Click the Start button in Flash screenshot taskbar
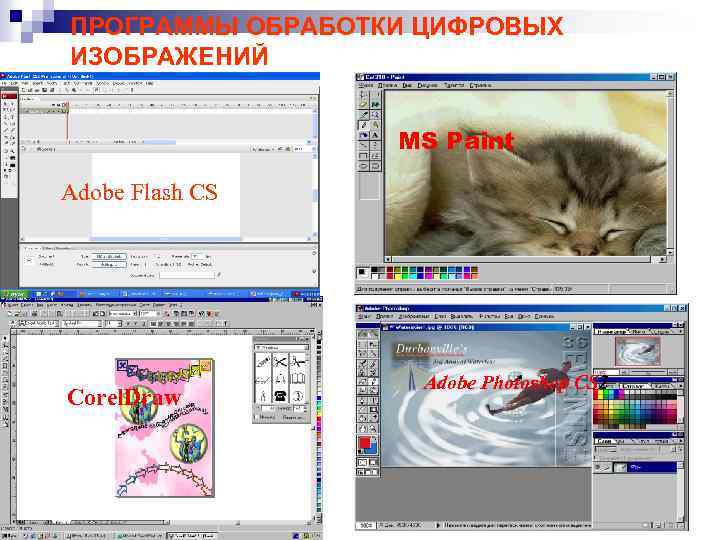 [x=15, y=293]
